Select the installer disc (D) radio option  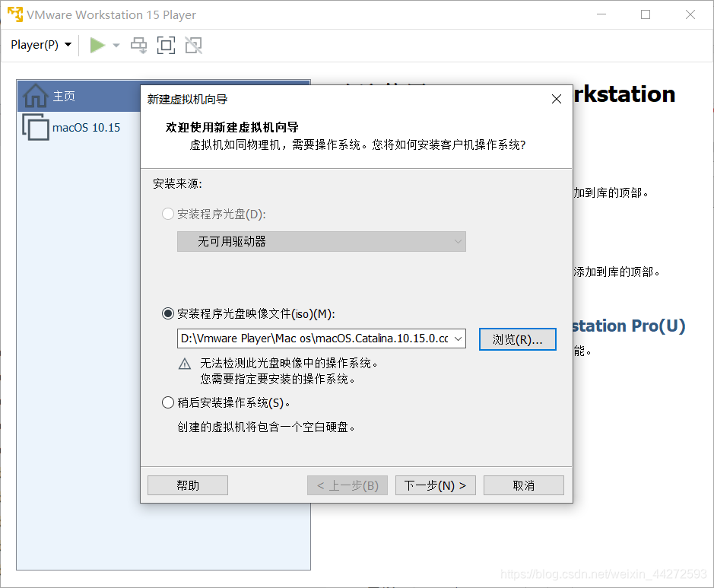pos(168,215)
